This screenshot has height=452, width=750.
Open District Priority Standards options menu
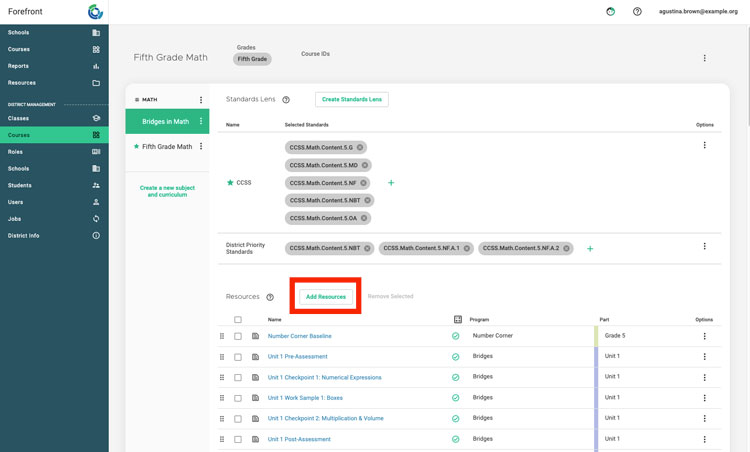[705, 246]
